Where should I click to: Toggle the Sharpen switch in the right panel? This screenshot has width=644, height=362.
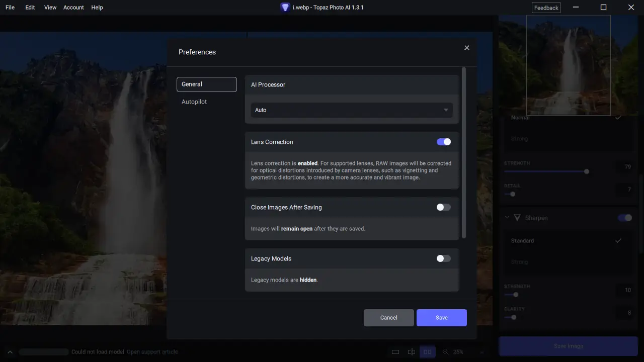625,218
